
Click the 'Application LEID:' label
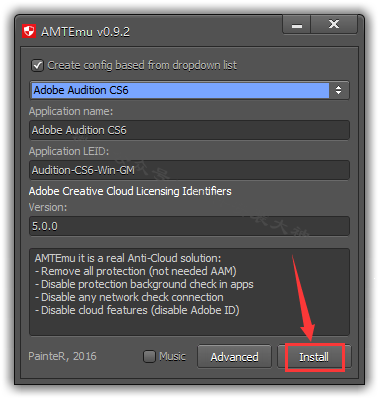tap(69, 151)
